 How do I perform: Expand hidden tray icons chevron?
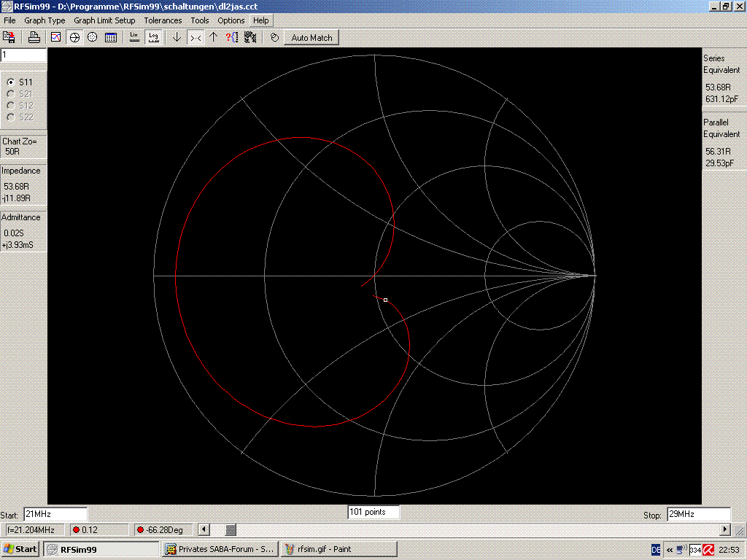pos(670,550)
